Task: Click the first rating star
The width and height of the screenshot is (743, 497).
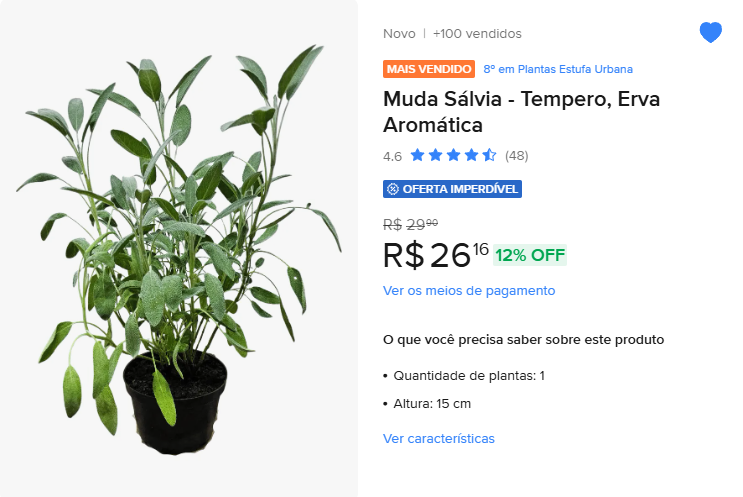Action: 417,155
